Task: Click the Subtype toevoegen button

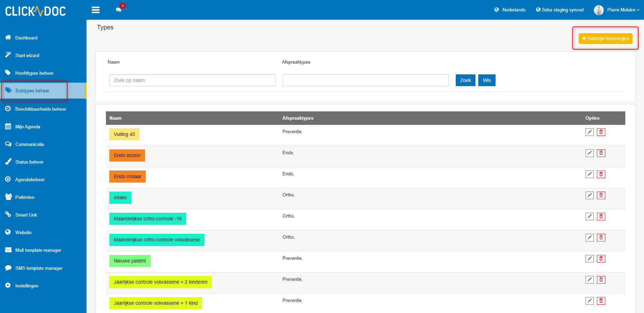Action: pos(605,38)
